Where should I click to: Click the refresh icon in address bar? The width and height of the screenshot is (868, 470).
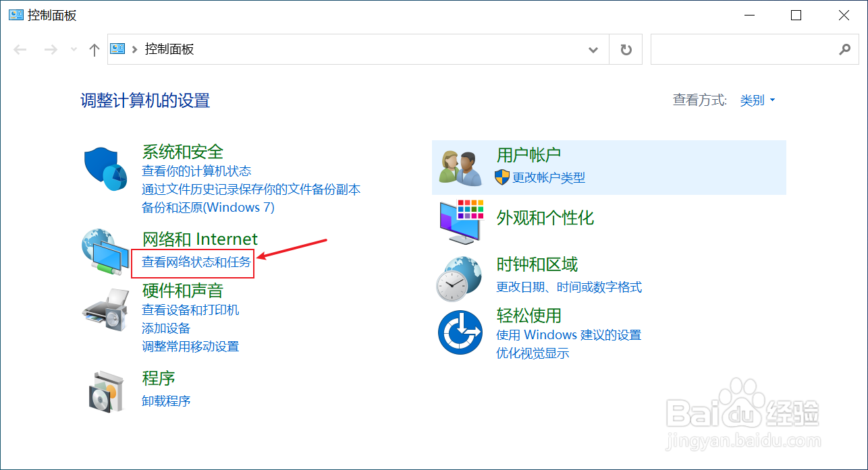click(x=625, y=49)
